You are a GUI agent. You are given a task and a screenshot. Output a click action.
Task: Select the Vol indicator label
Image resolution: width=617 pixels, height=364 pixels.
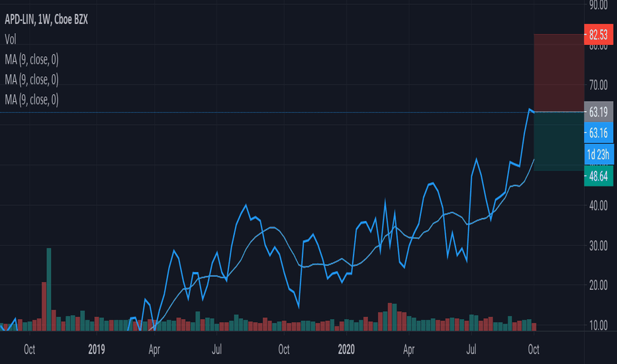coord(10,39)
